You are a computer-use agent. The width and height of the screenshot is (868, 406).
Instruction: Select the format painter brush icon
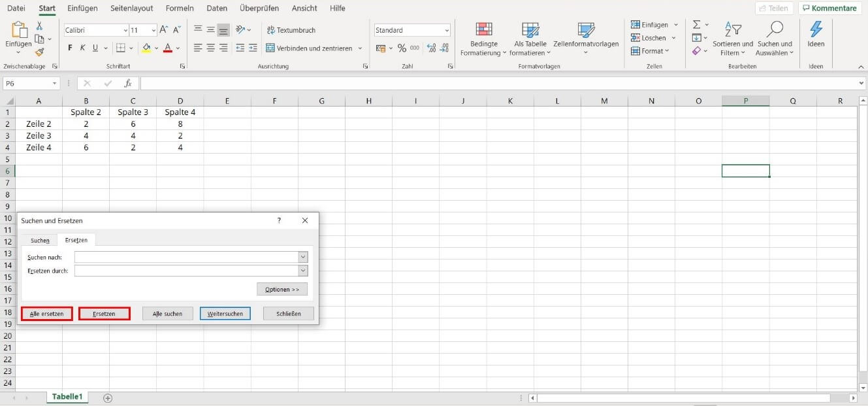(x=39, y=52)
